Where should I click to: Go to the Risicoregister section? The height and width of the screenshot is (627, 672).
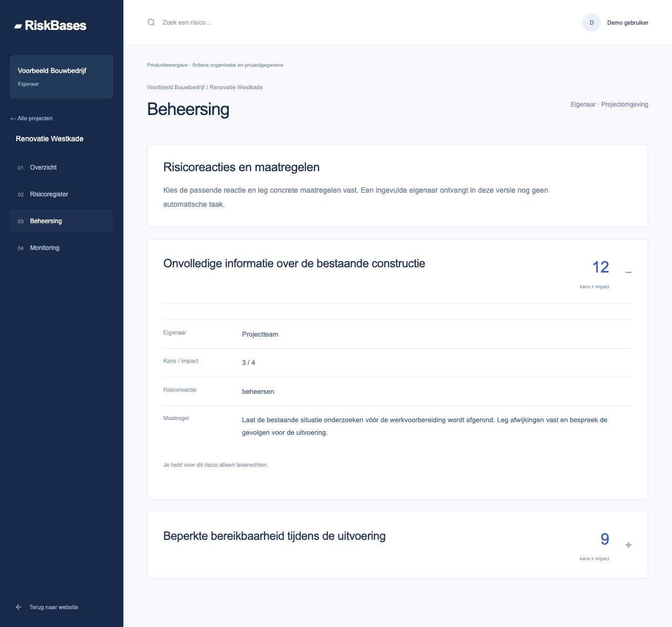(x=61, y=194)
